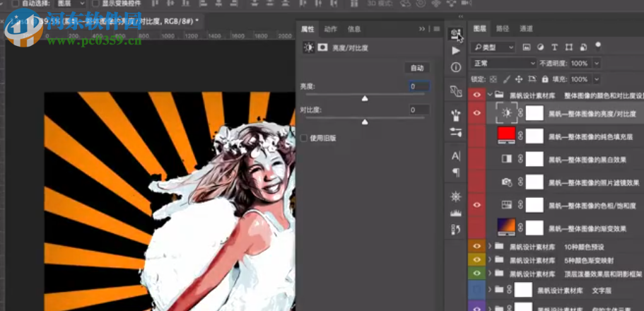Open the Character panel icon

click(456, 156)
